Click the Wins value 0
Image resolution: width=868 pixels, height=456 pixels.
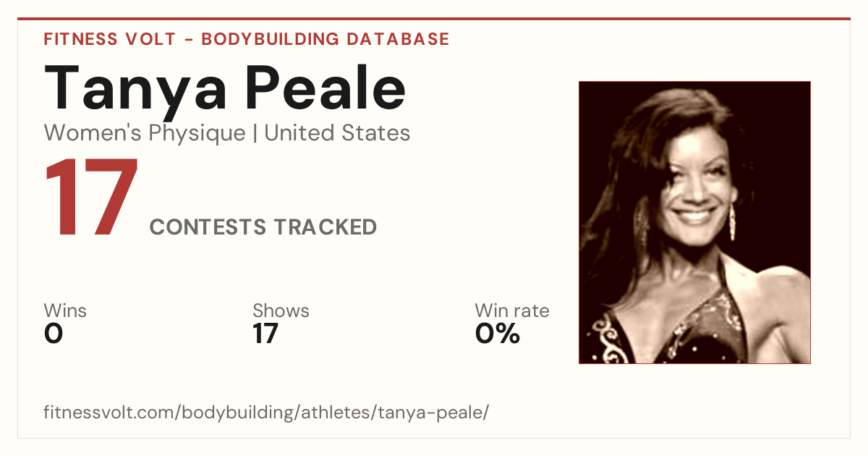[x=54, y=334]
